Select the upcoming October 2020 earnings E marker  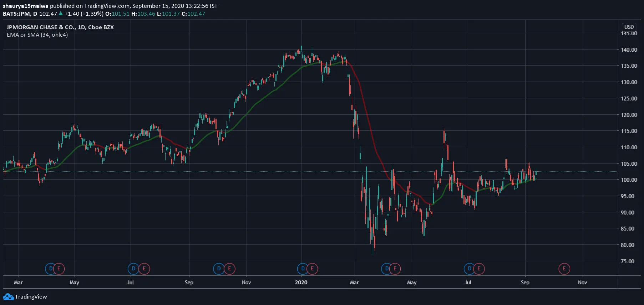tap(564, 269)
